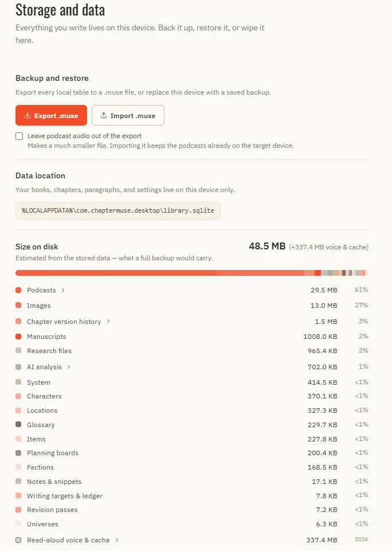Screen dimensions: 392x551
Task: Click the dark Glossary legend dot
Action: 18,424
